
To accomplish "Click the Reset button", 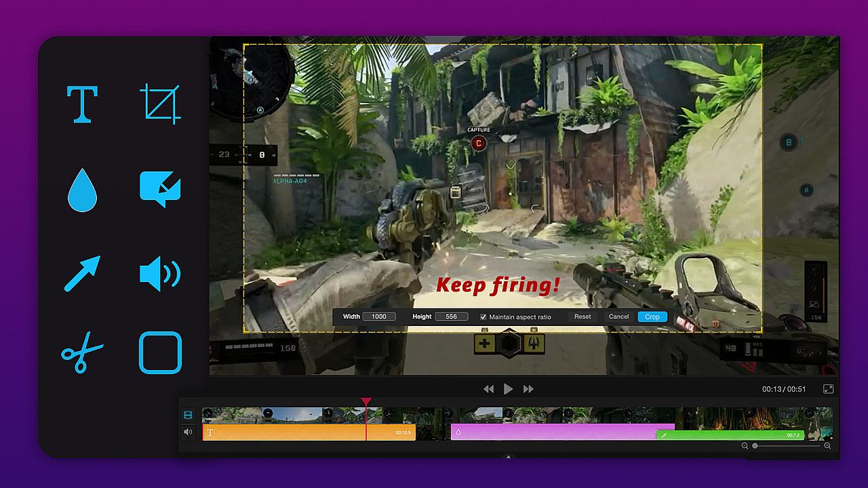I will [583, 317].
